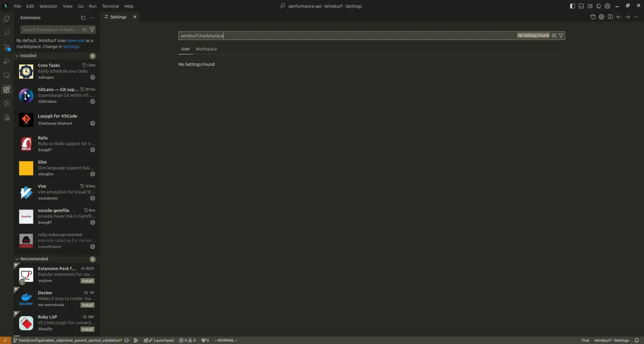Open the Terminal menu

110,6
